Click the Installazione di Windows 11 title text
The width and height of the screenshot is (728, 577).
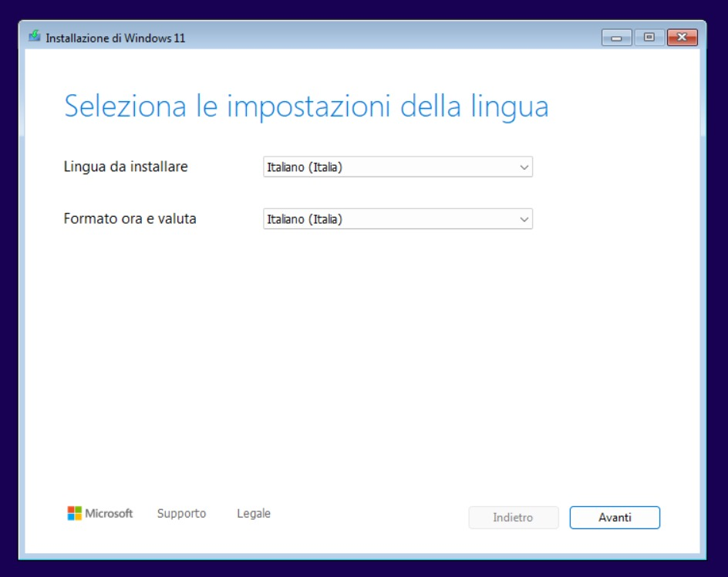[x=116, y=38]
